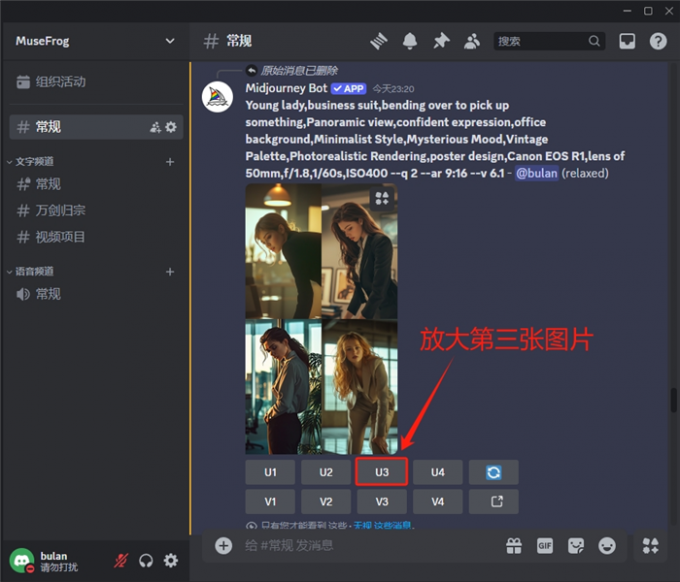Click the re-roll refresh button

coord(494,472)
